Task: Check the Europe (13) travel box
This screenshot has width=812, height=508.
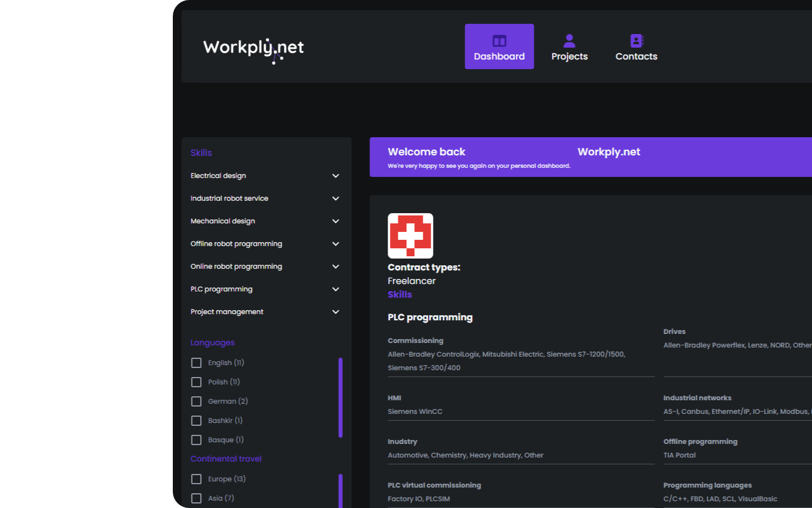Action: (196, 479)
